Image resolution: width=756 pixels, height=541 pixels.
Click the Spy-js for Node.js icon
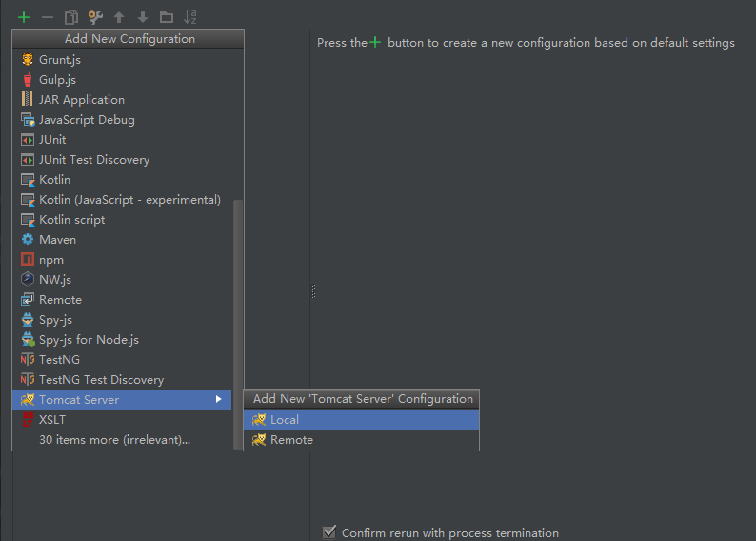click(x=28, y=339)
